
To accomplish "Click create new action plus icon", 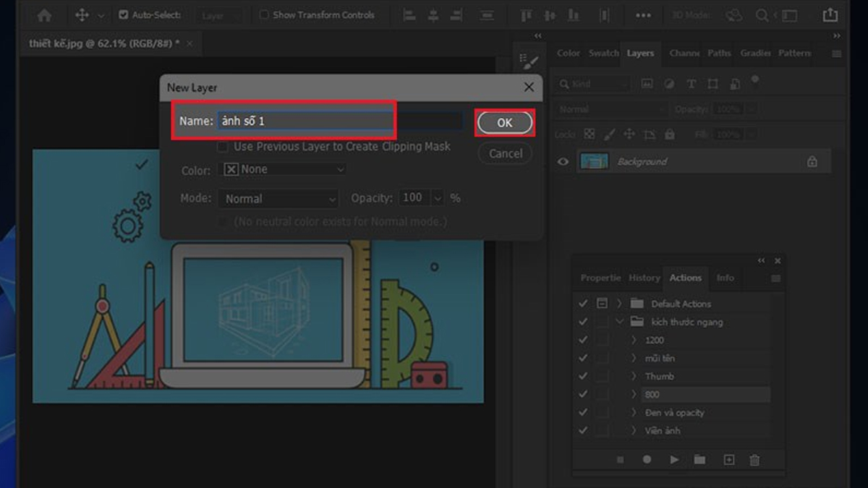I will pyautogui.click(x=728, y=460).
